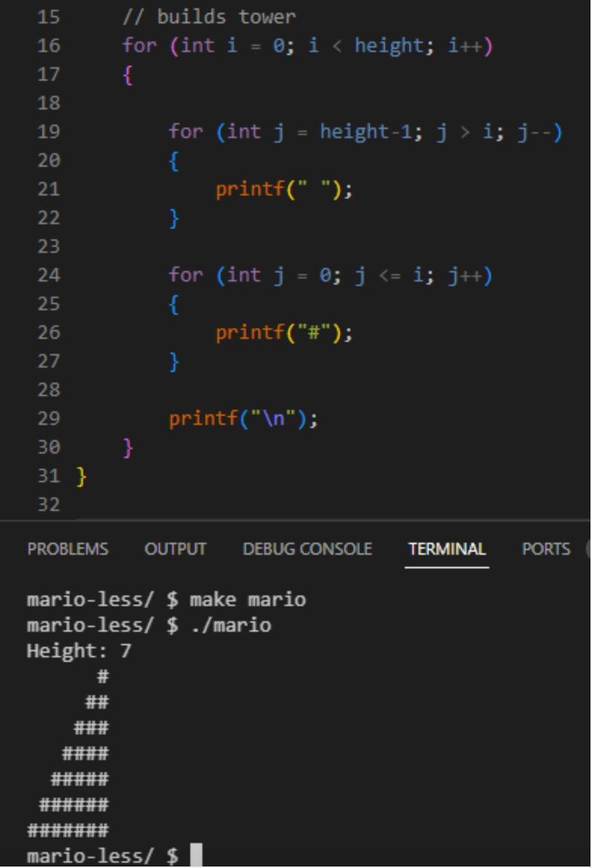Click line number 15 in gutter
Image resolution: width=592 pixels, height=868 pixels.
click(49, 17)
